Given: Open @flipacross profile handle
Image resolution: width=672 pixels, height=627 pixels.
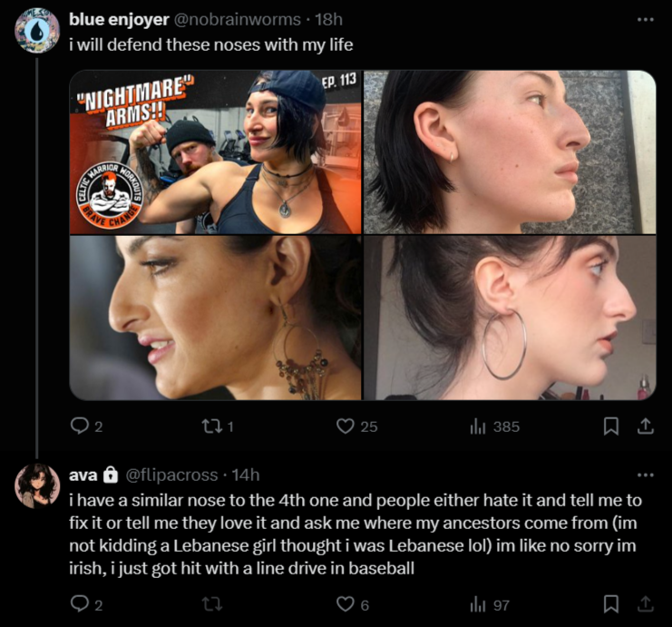Looking at the screenshot, I should [171, 475].
